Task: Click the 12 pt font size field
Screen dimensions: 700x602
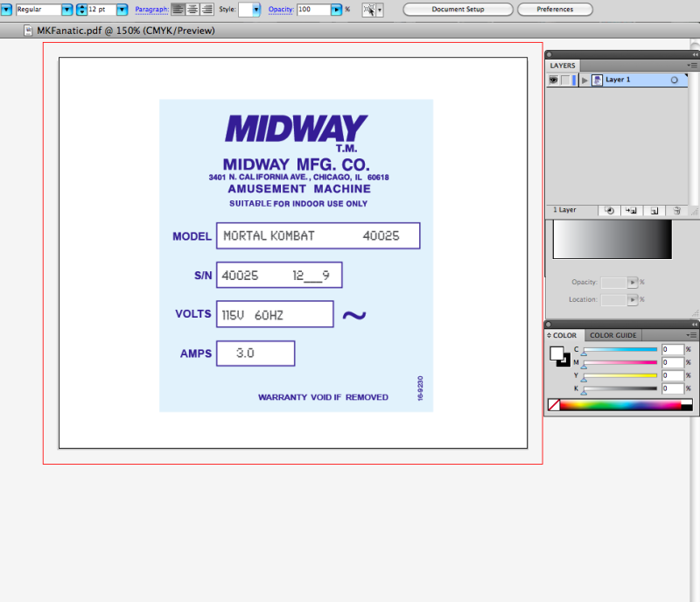Action: coord(101,10)
